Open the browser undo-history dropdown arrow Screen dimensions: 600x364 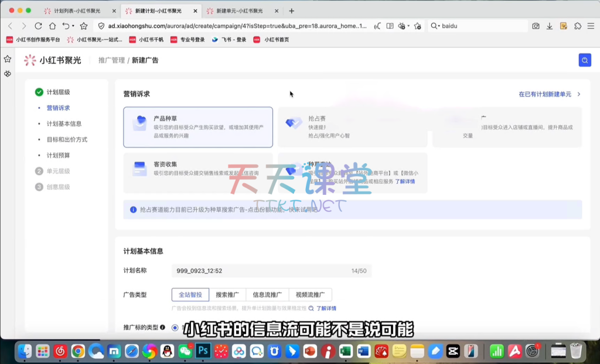point(73,26)
